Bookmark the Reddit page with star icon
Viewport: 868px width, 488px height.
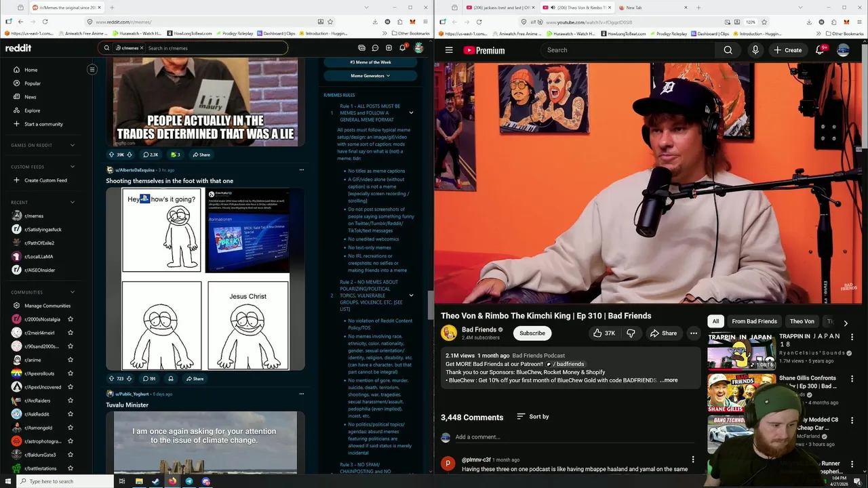click(x=330, y=22)
